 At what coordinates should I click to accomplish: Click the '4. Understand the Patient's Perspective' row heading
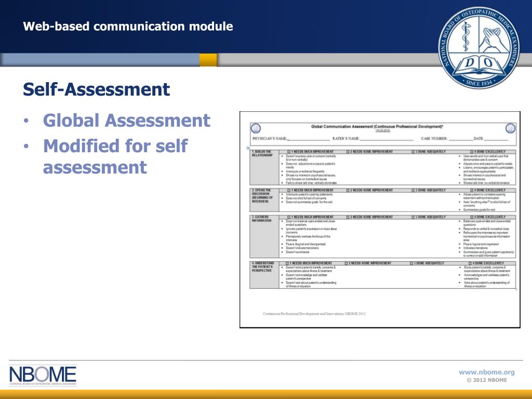[262, 267]
